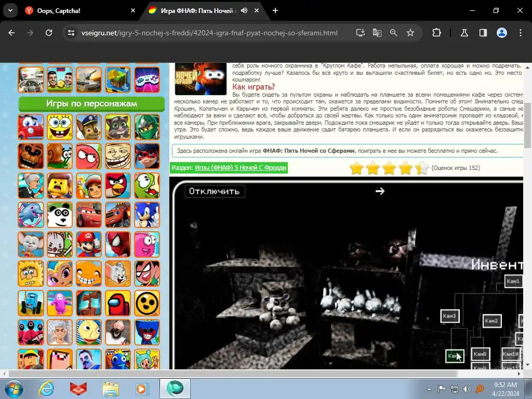Viewport: 532px width, 399px height.
Task: Open the Windows Start button
Action: 14,389
